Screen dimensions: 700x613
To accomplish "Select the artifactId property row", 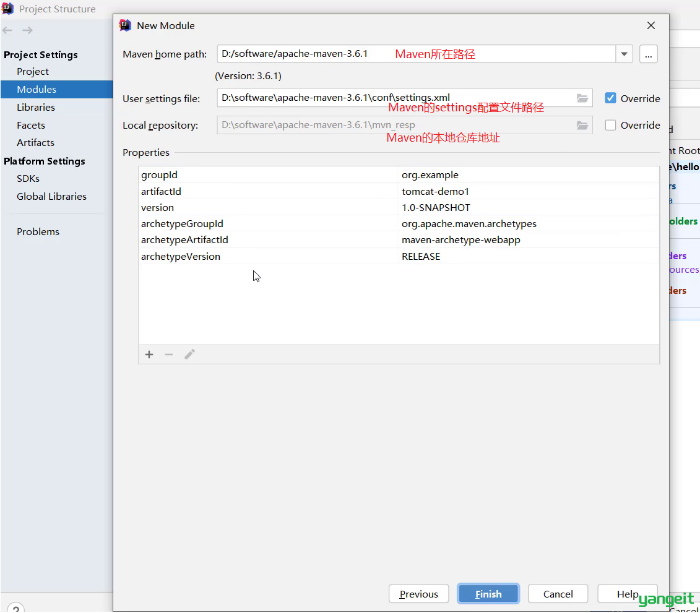I will coord(399,191).
